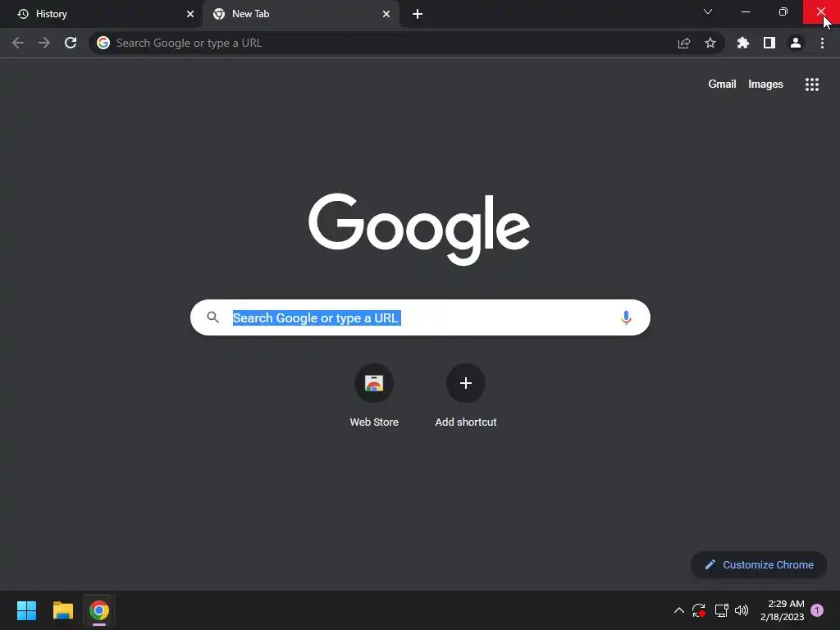
Task: Open Gmail link
Action: click(722, 84)
